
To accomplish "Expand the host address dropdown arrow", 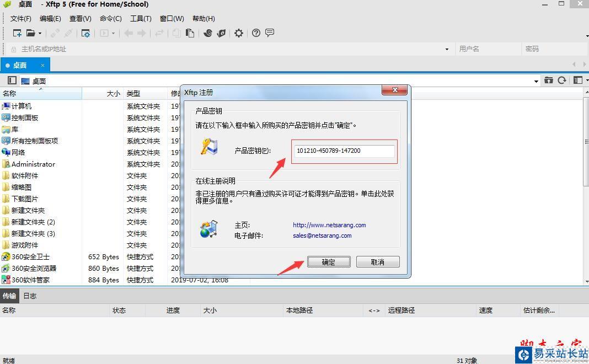I will point(447,49).
